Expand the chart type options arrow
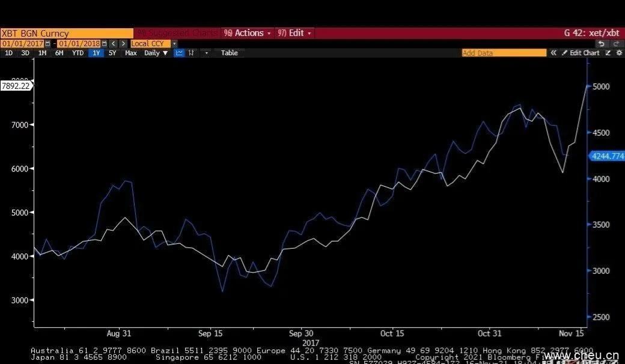Screen dimensions: 625x364 tap(206, 53)
